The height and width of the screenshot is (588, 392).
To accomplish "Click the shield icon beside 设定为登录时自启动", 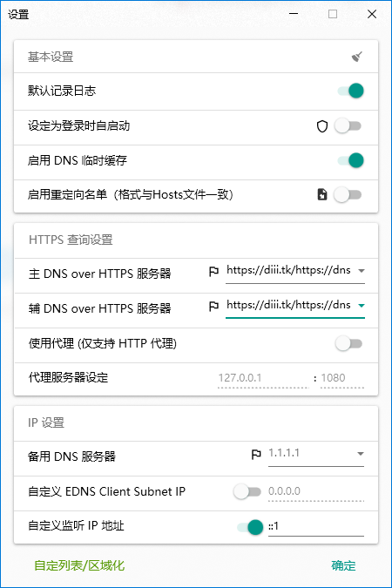I will 322,126.
